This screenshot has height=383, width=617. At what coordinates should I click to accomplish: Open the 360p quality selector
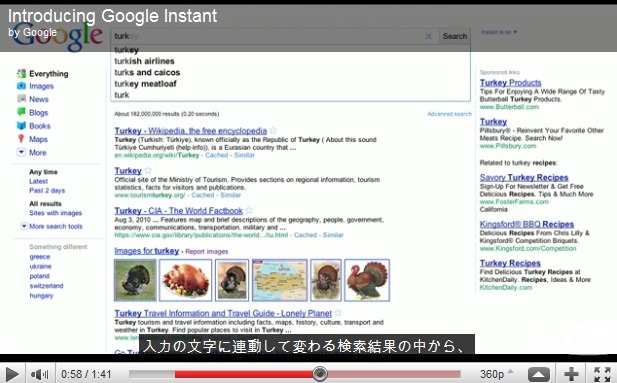496,374
